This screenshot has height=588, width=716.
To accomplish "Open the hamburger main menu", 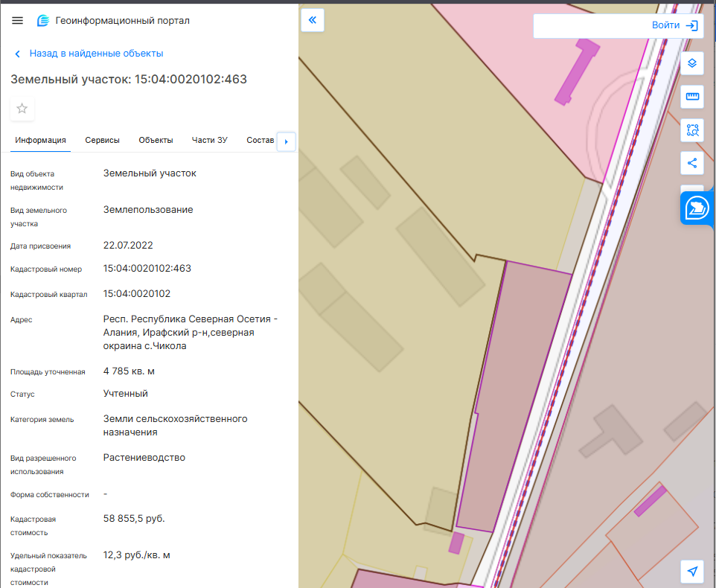I will (x=17, y=21).
